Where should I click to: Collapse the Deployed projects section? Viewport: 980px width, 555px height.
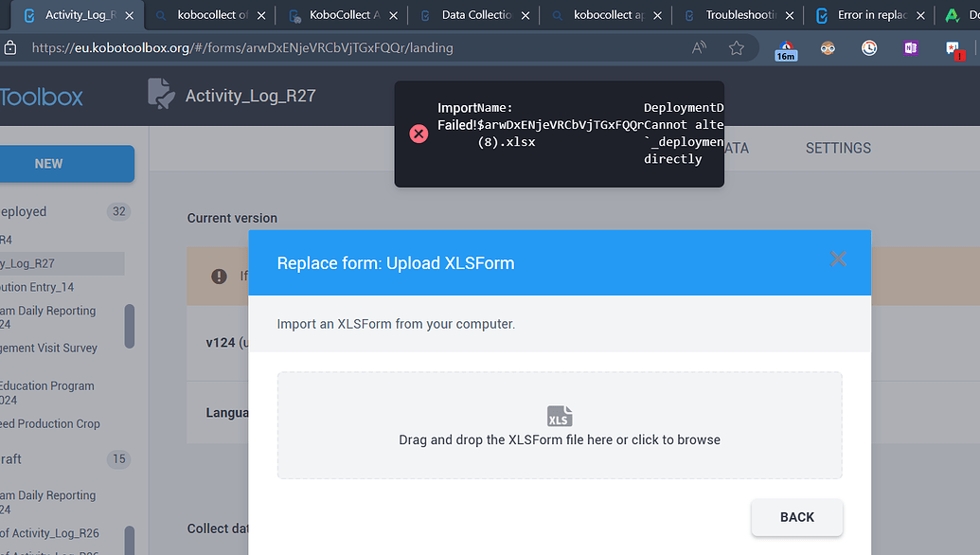click(28, 211)
